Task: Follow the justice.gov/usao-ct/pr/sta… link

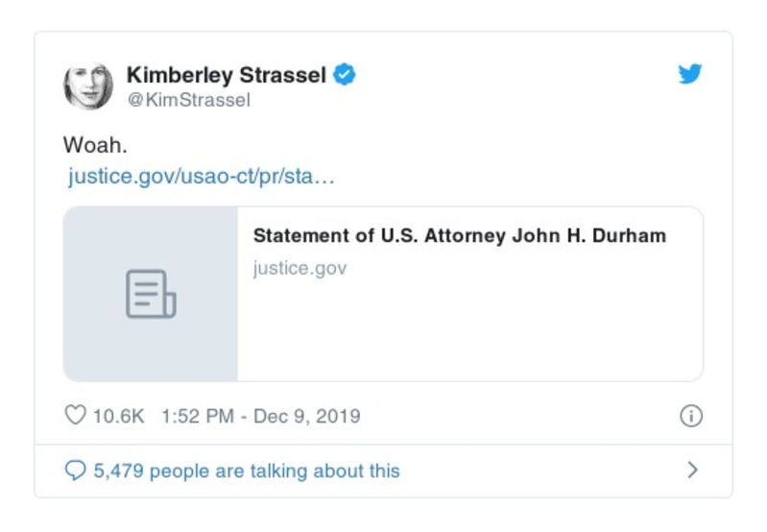Action: point(201,177)
